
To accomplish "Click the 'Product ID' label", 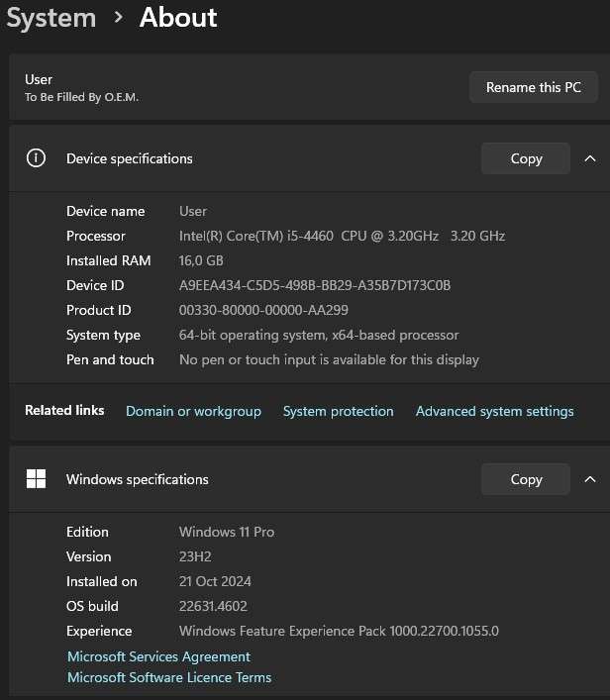I will [x=99, y=310].
